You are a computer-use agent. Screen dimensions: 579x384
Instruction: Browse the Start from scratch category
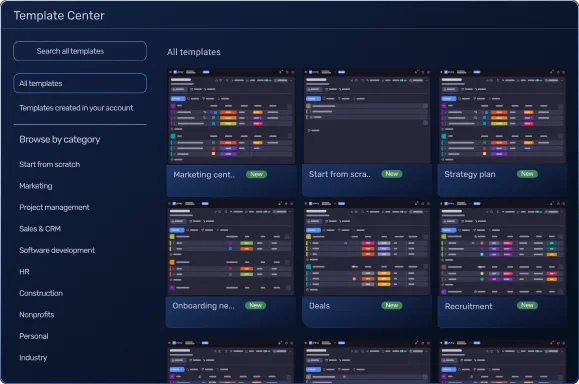tap(49, 164)
